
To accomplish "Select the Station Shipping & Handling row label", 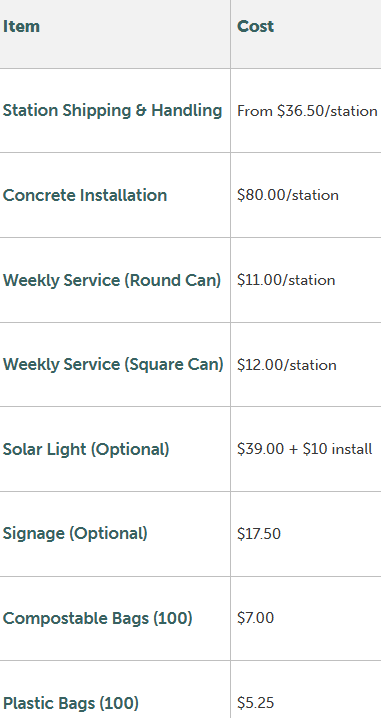I will [x=112, y=110].
